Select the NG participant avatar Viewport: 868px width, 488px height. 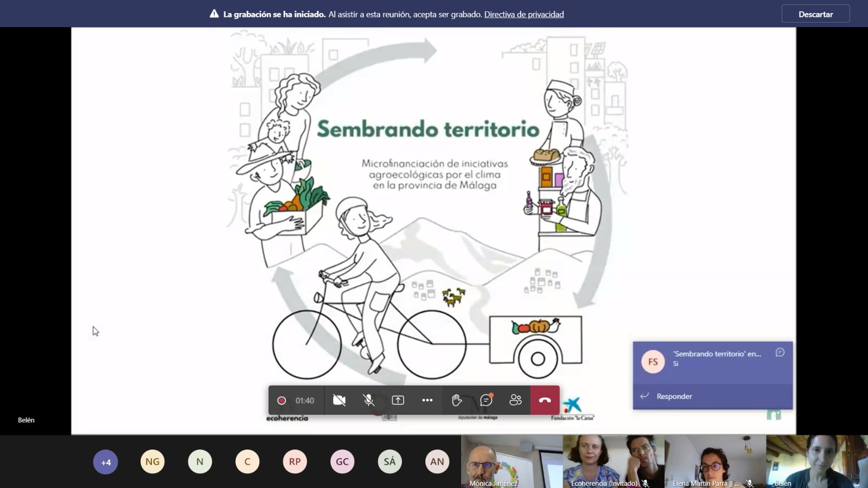pyautogui.click(x=152, y=461)
